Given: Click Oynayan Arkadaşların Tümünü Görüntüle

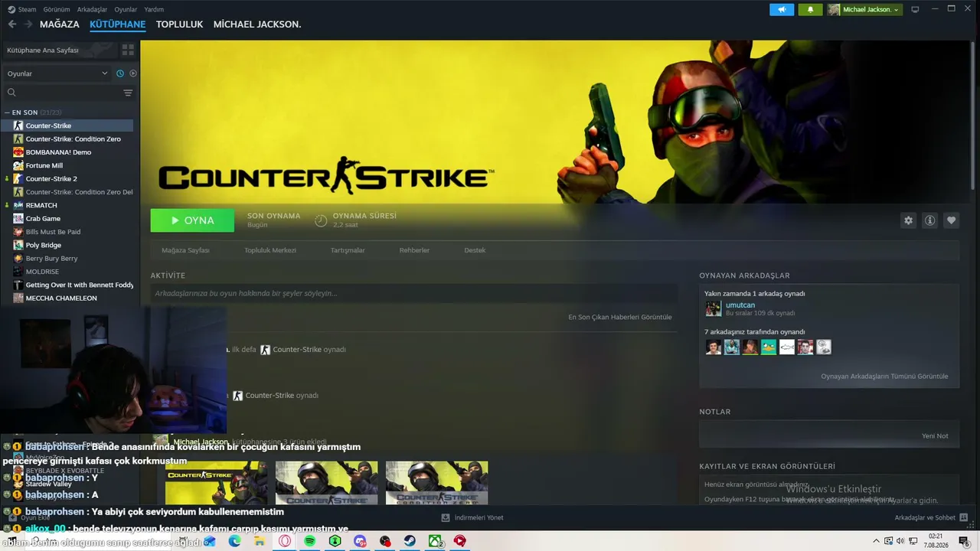Looking at the screenshot, I should (884, 377).
